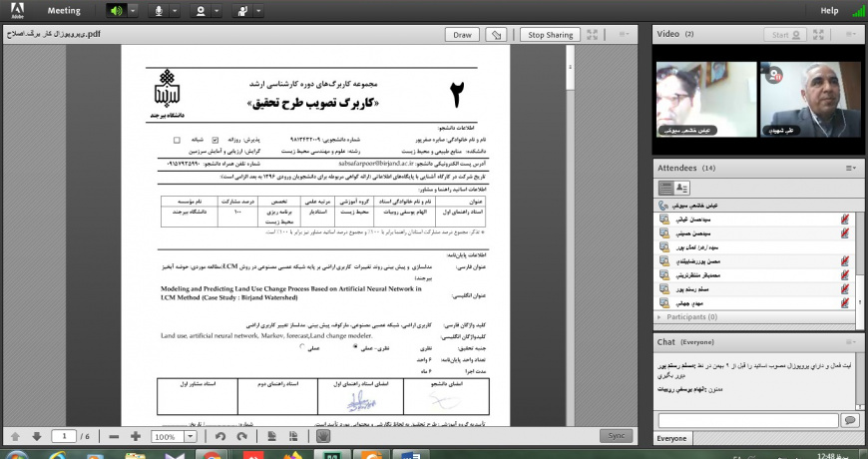
Task: Click the Sync button
Action: tap(617, 436)
